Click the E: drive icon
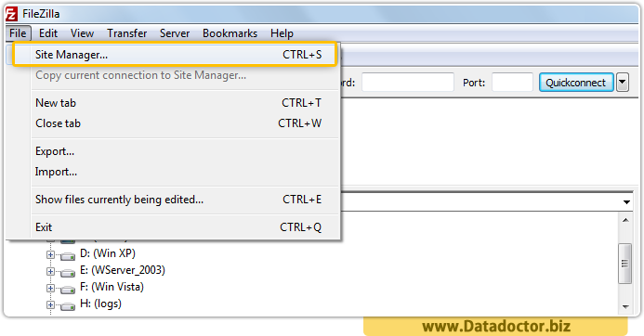This screenshot has width=644, height=336. tap(68, 273)
